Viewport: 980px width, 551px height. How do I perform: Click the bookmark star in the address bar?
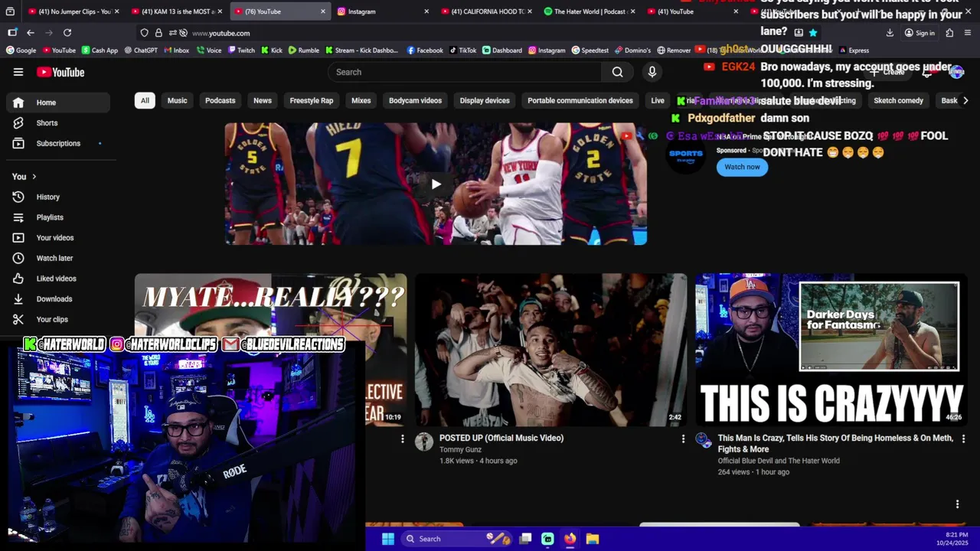pyautogui.click(x=813, y=33)
